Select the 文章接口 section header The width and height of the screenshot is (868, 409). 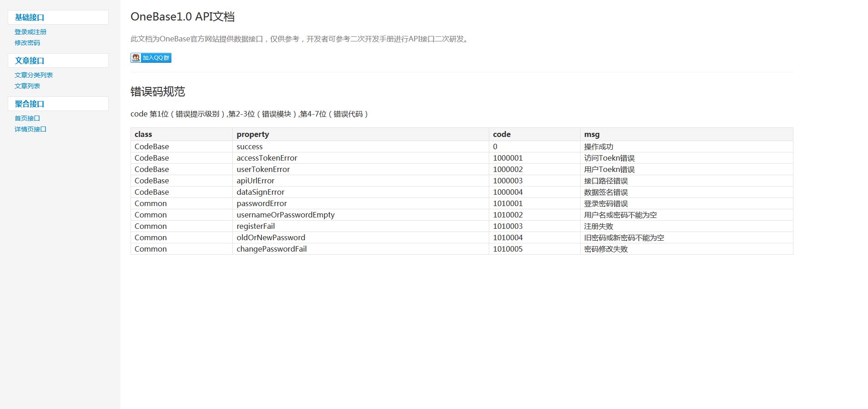[58, 61]
